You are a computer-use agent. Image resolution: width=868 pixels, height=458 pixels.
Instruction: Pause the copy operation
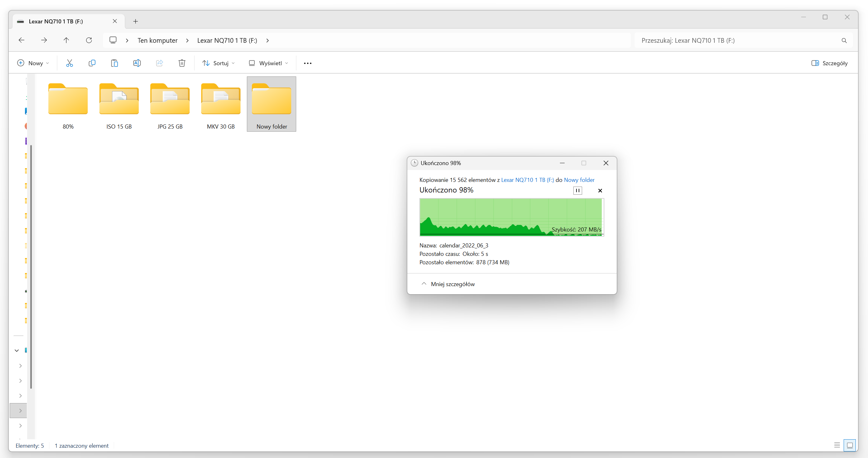577,191
